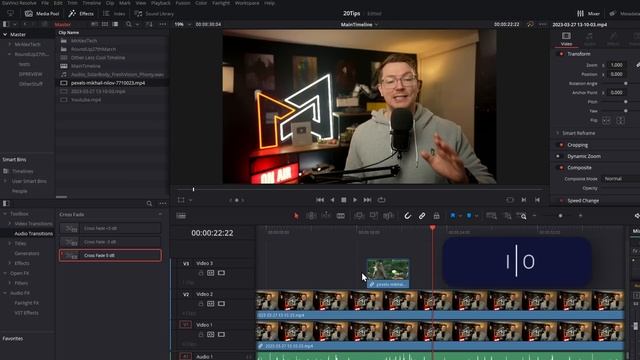Play timeline in reverse
The height and width of the screenshot is (360, 640).
(x=332, y=200)
